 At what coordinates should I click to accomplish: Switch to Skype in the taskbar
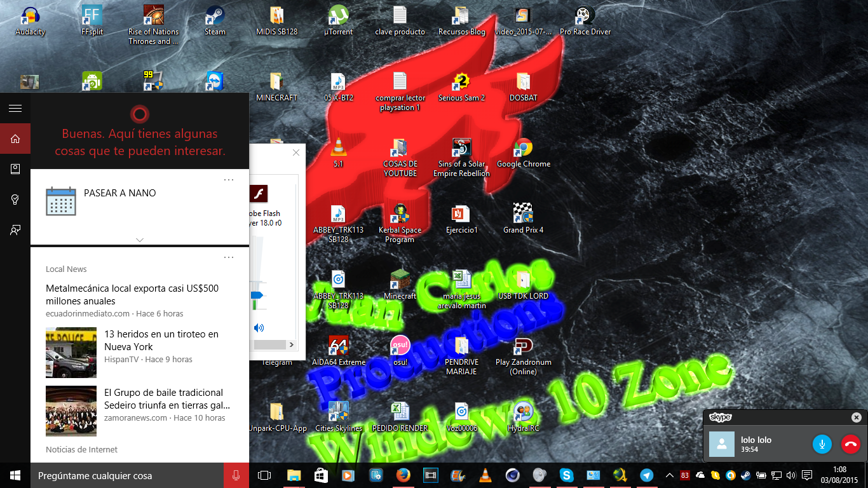[566, 475]
